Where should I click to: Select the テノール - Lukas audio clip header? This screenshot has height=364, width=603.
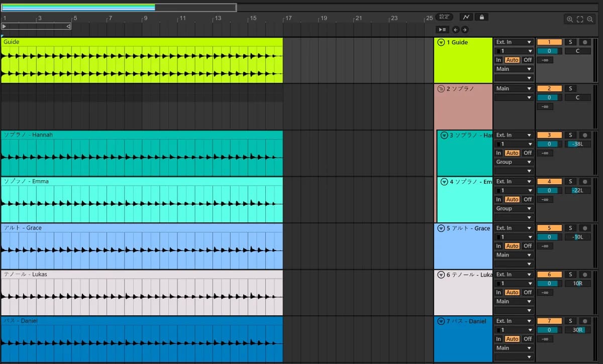click(x=142, y=274)
